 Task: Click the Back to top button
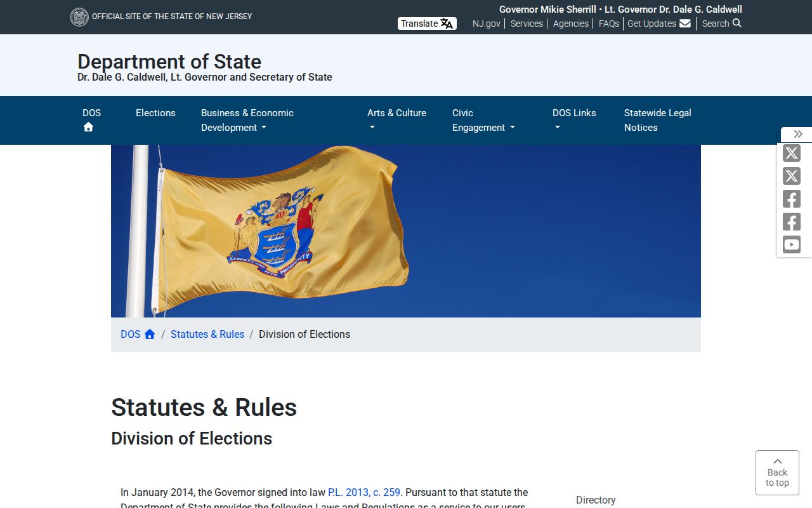777,472
